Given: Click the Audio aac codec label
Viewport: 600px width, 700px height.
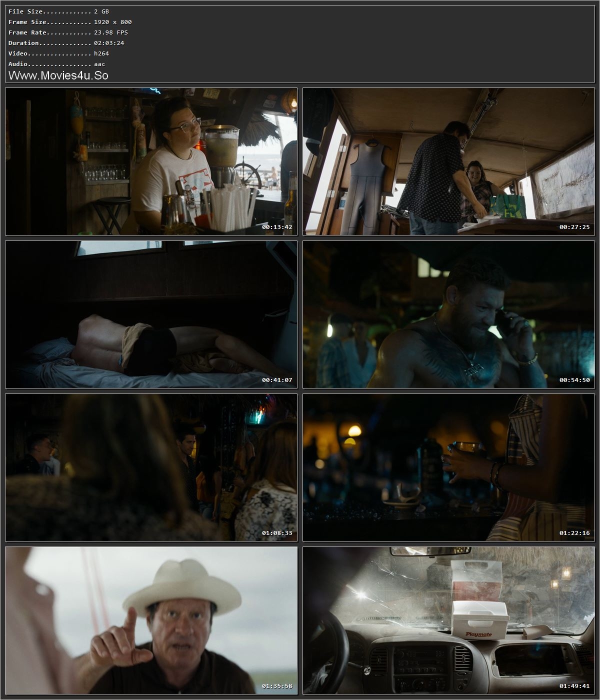Looking at the screenshot, I should point(53,63).
